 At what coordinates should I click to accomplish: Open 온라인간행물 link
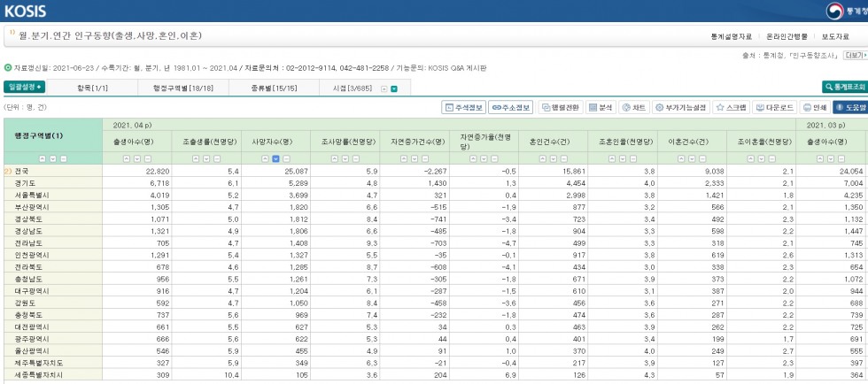coord(787,36)
